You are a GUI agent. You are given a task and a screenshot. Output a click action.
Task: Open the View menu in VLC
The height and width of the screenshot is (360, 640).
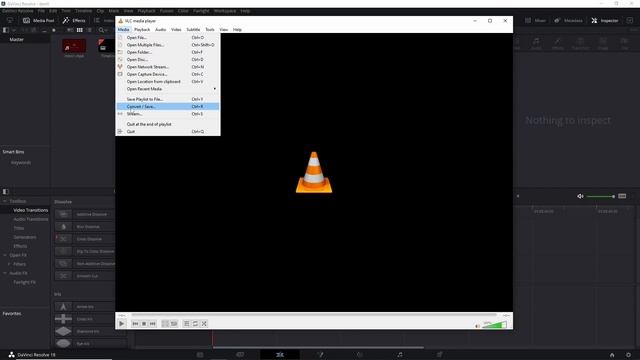click(x=224, y=29)
